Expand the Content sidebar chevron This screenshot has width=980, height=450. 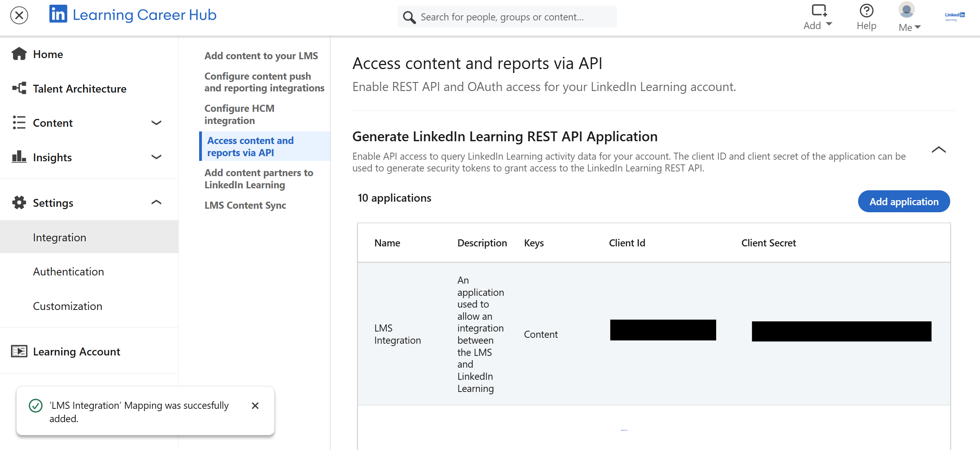156,123
